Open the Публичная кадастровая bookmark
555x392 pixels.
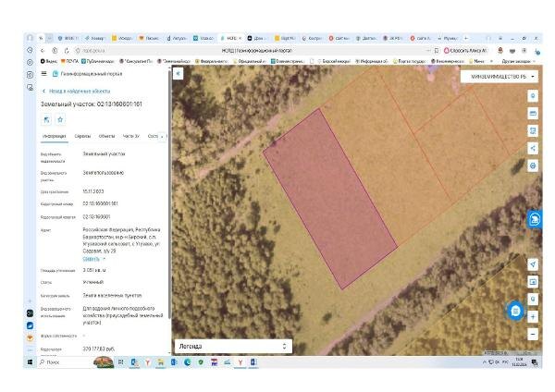98,61
